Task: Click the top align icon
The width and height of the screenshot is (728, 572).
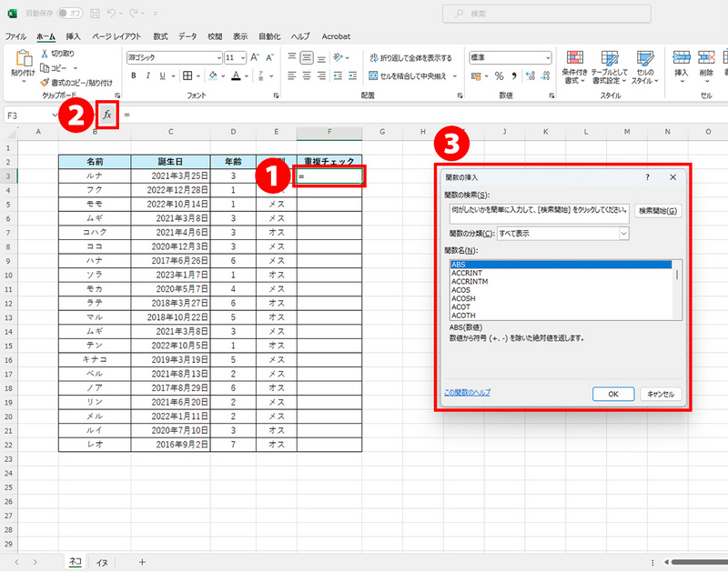Action: 291,57
